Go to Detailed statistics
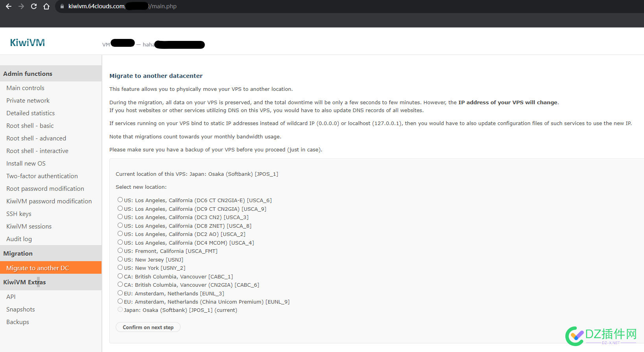The height and width of the screenshot is (352, 644). [30, 113]
